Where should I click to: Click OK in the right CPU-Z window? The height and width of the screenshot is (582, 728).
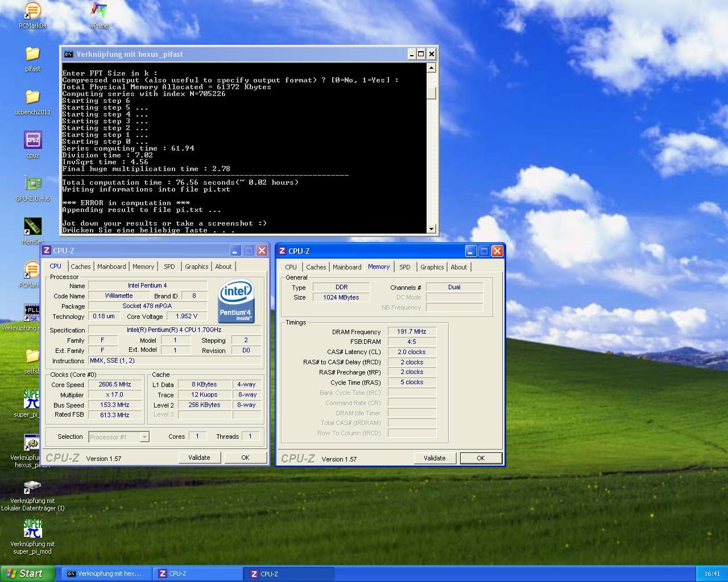(481, 458)
